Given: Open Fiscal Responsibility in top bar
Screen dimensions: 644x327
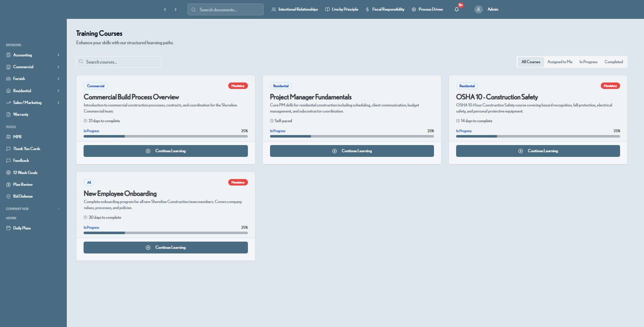Looking at the screenshot, I should pos(385,9).
